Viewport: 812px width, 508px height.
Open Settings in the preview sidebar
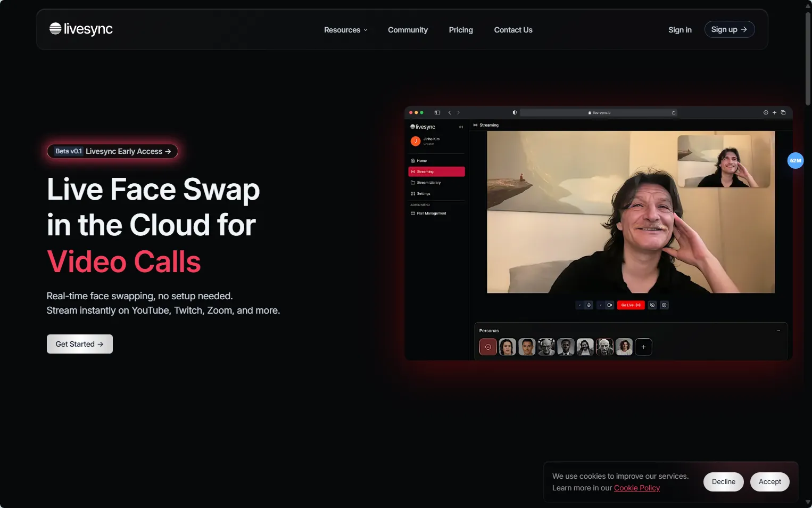pos(436,193)
